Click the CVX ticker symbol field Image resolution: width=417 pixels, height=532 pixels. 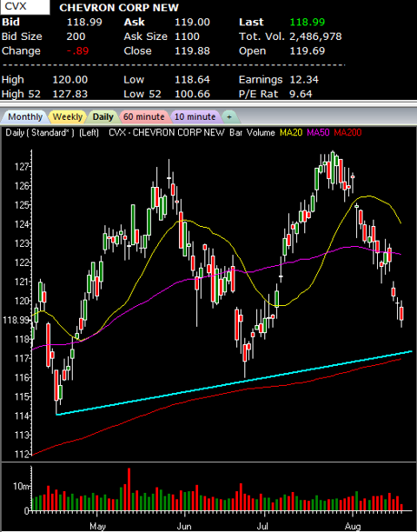pos(24,7)
